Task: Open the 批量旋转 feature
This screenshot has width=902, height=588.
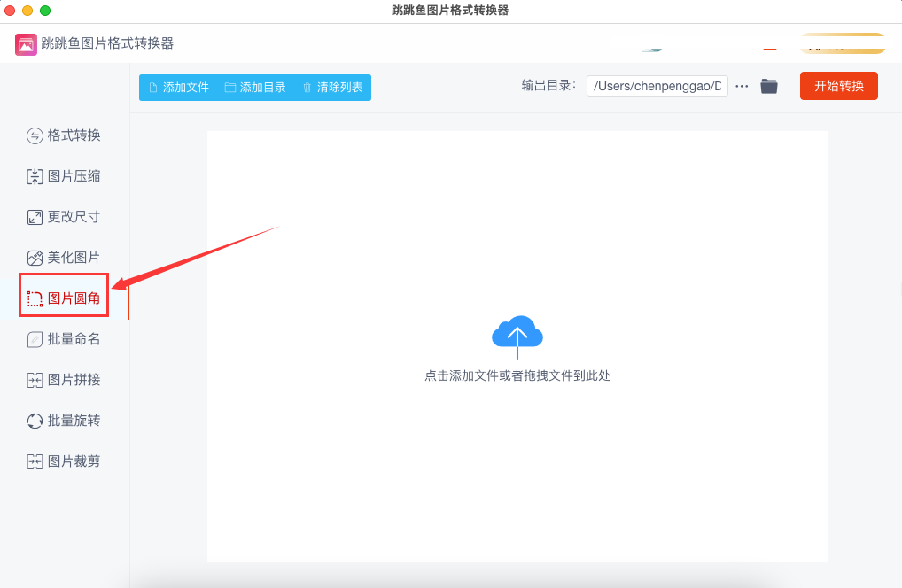Action: (x=64, y=421)
